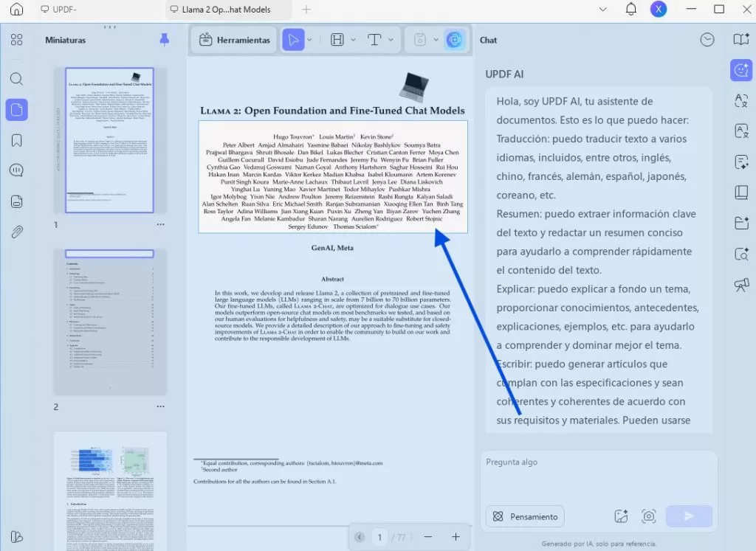This screenshot has height=551, width=756.
Task: Click the AI summary note icon
Action: (741, 162)
